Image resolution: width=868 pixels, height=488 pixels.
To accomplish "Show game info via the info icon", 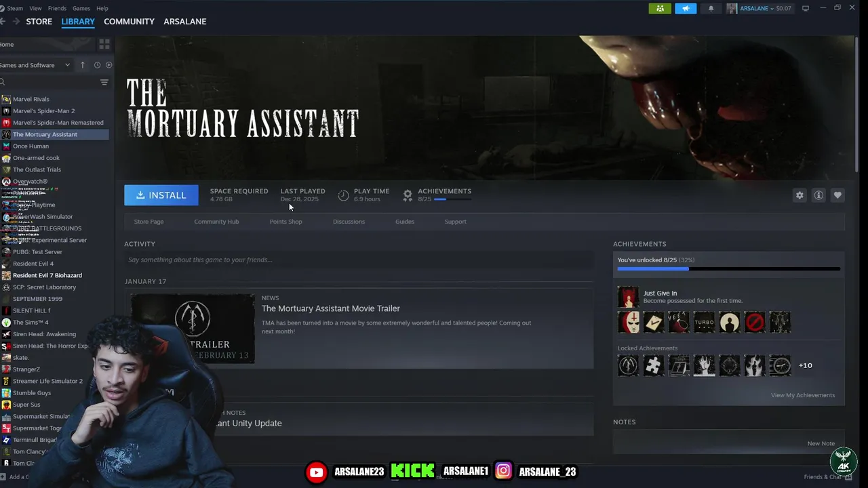I will [818, 195].
